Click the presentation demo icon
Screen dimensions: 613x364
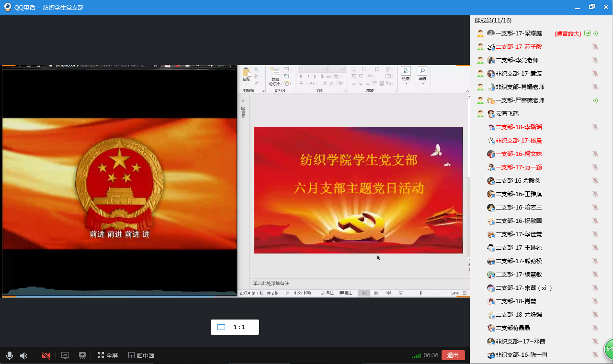[82, 355]
